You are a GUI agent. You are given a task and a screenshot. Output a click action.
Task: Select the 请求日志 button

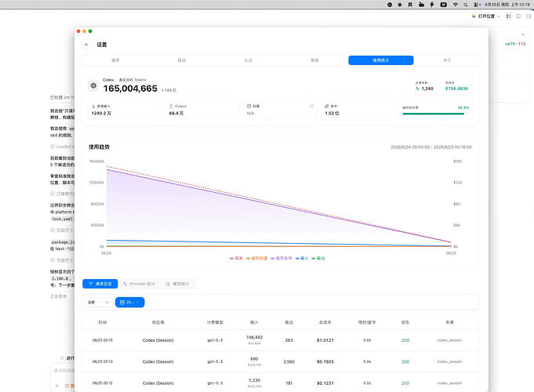click(100, 284)
